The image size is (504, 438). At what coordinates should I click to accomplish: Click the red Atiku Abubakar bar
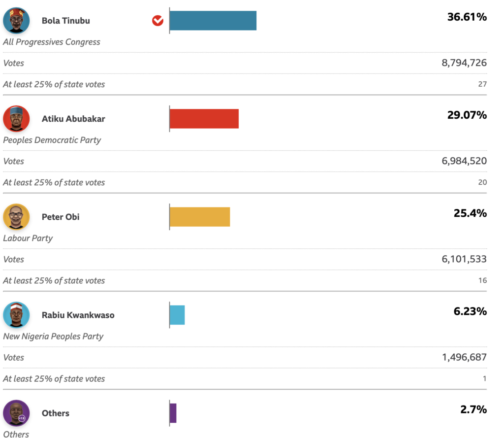(x=204, y=119)
